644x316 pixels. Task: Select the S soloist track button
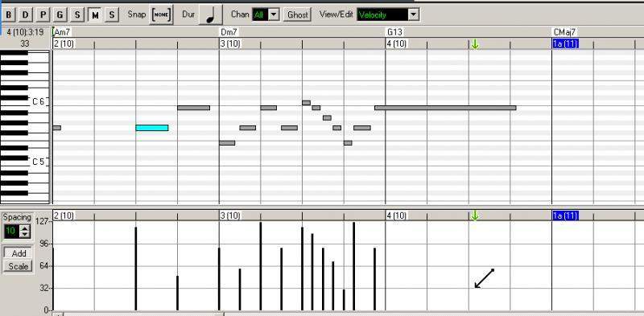tap(112, 15)
